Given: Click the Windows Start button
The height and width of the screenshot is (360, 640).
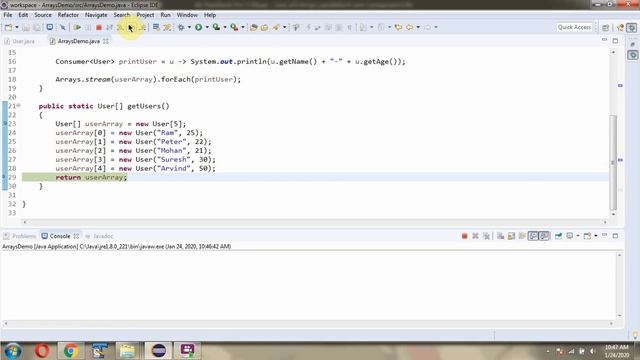Looking at the screenshot, I should [x=13, y=351].
